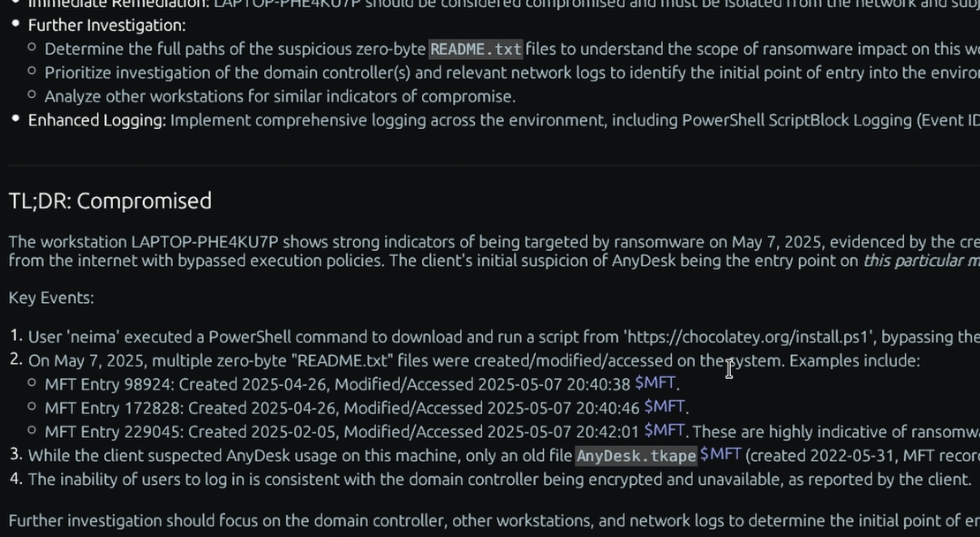Click $MFT link next to AnyDesk.tkape
Image resolution: width=980 pixels, height=537 pixels.
coord(720,455)
